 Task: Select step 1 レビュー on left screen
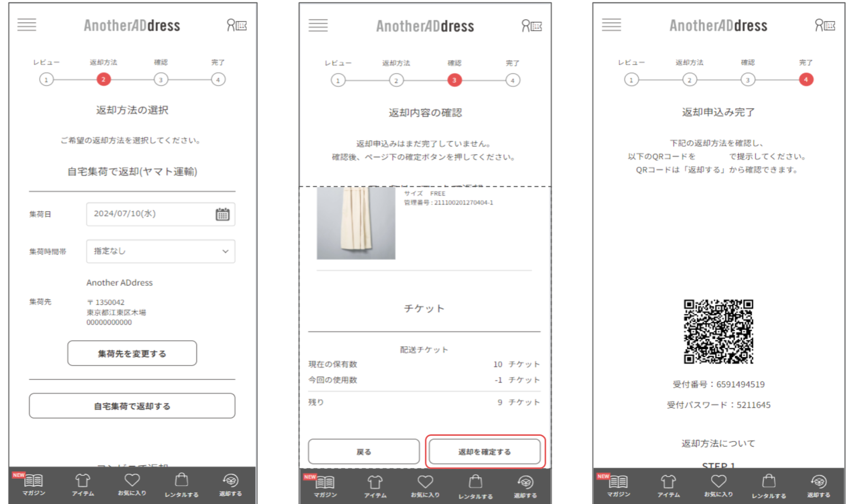coord(46,79)
